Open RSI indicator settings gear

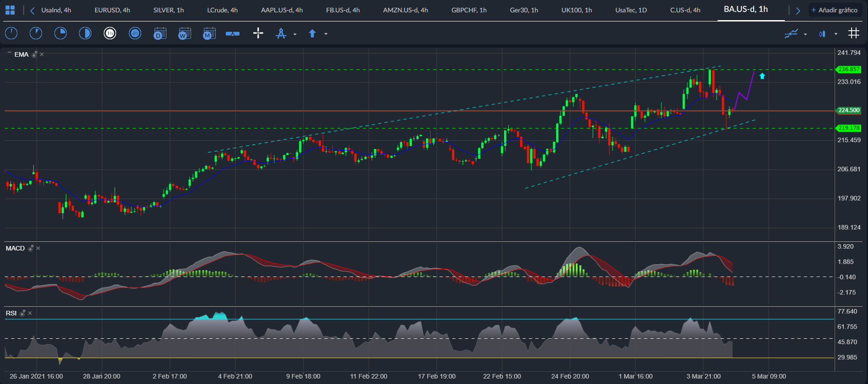coord(22,313)
